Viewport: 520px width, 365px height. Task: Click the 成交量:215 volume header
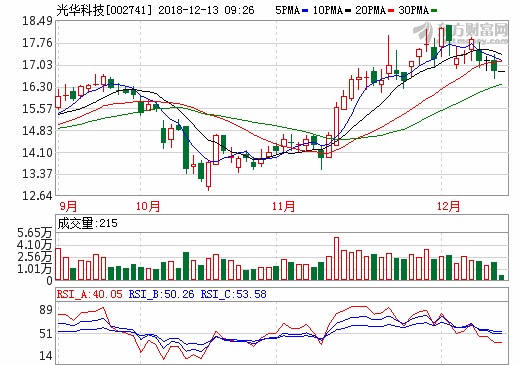click(x=88, y=223)
